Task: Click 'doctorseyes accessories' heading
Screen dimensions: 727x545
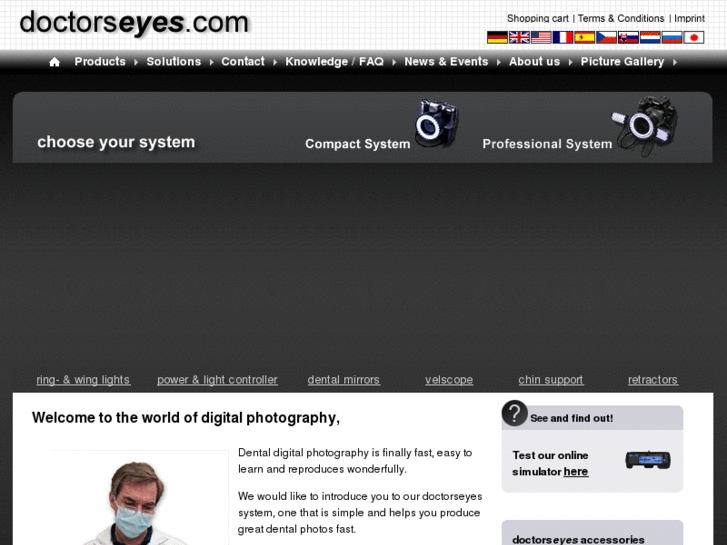Action: pyautogui.click(x=578, y=539)
